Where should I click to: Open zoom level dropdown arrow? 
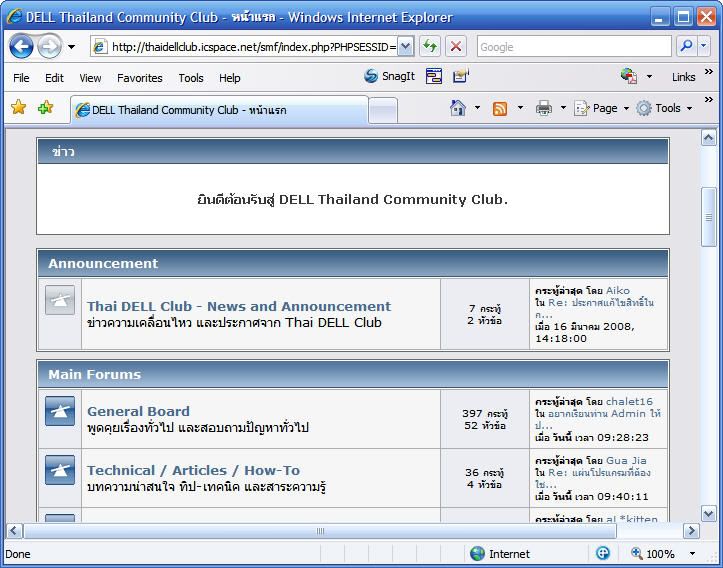tap(692, 553)
